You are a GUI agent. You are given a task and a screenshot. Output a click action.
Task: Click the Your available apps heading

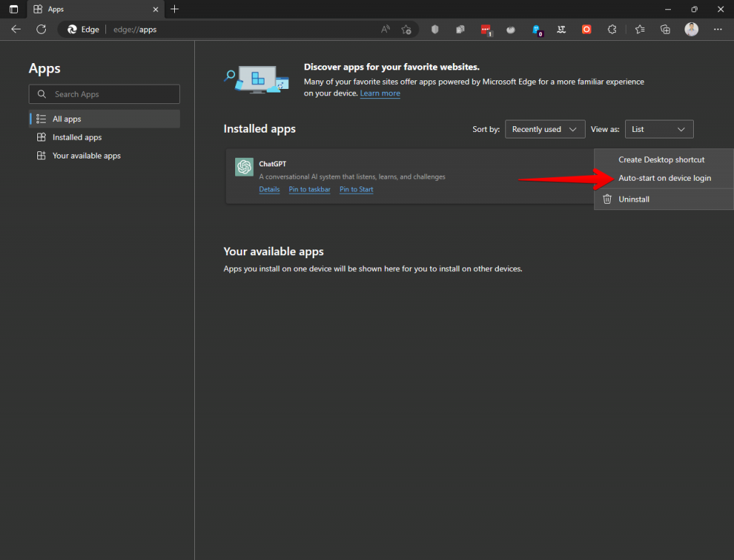(x=273, y=252)
